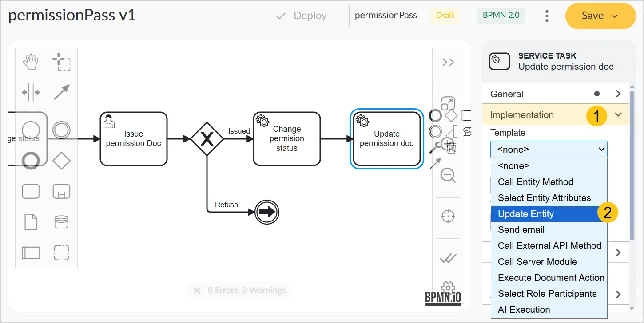The height and width of the screenshot is (323, 644).
Task: Create a data store reference
Action: pos(61,222)
